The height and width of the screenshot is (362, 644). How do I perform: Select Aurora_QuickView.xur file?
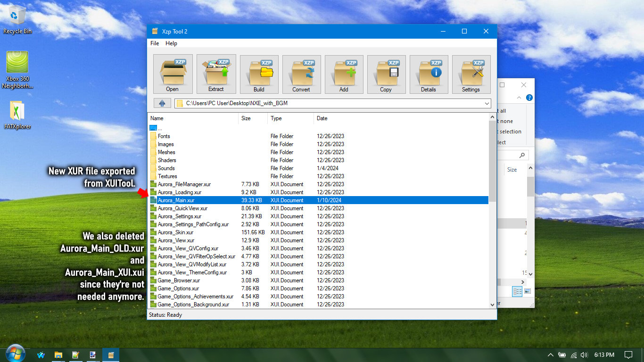pos(318,208)
